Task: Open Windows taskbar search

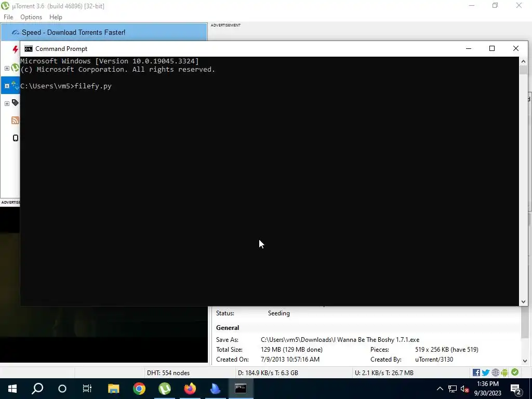Action: pyautogui.click(x=37, y=389)
